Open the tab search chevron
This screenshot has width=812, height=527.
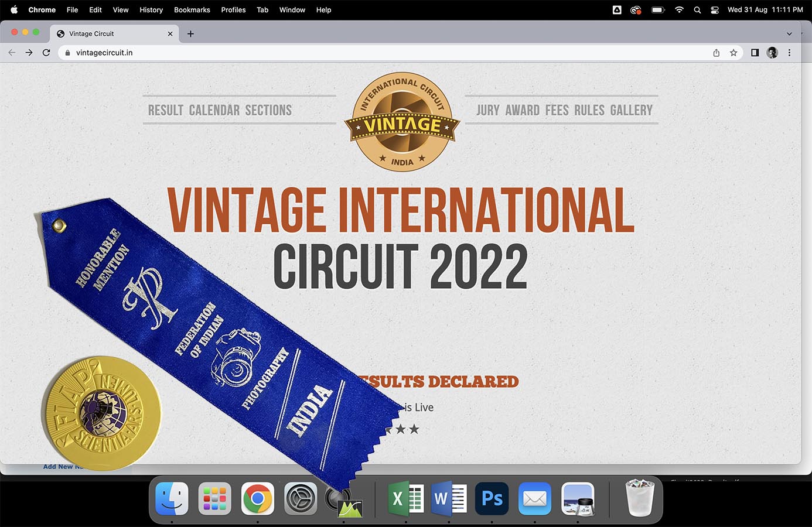[789, 33]
